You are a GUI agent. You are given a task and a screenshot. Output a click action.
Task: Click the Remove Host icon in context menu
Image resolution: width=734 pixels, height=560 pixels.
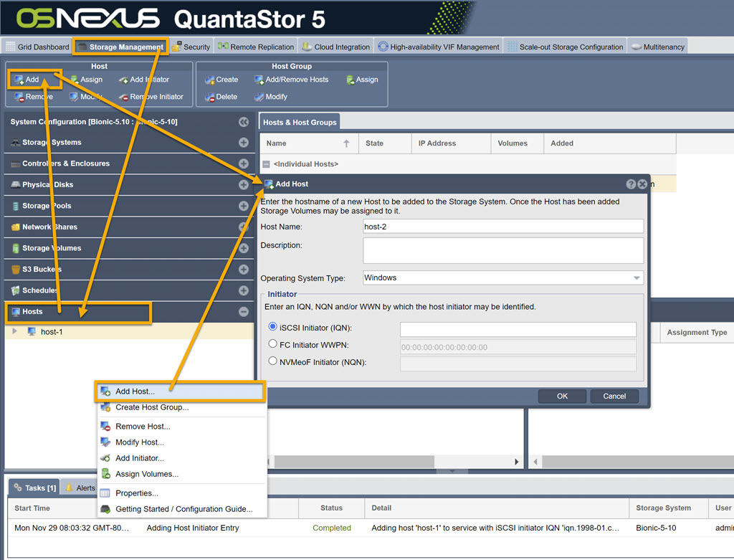click(x=105, y=427)
